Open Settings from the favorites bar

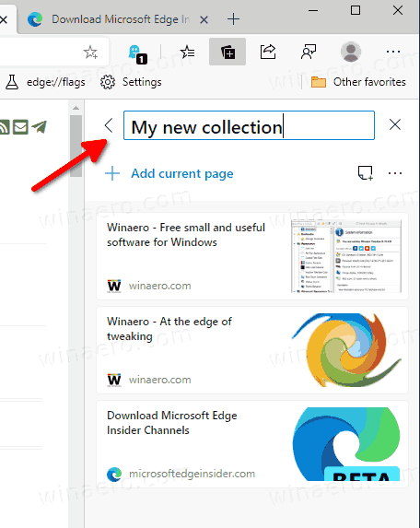131,82
